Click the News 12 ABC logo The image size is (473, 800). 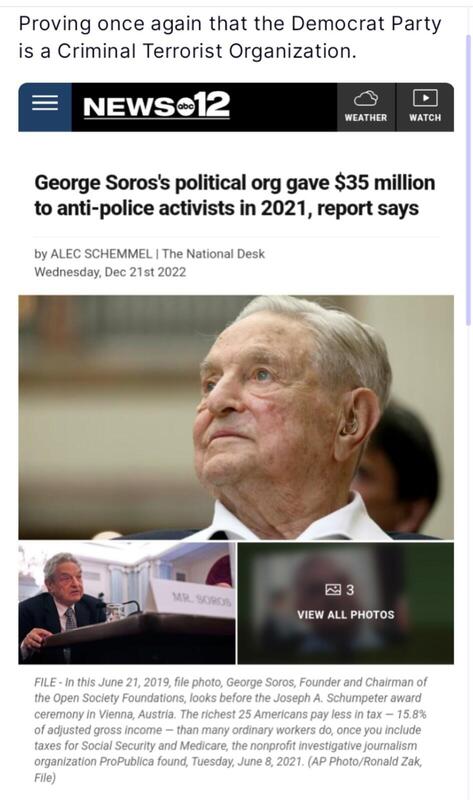pos(156,106)
